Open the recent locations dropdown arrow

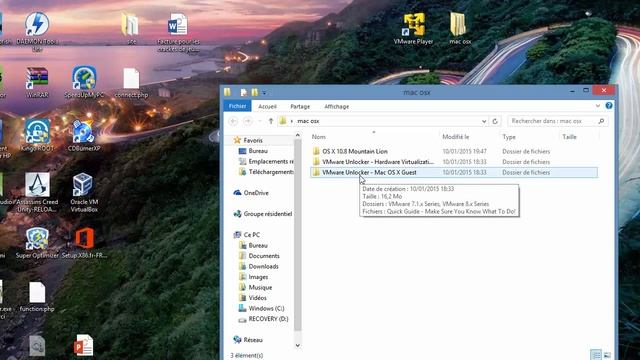point(260,121)
